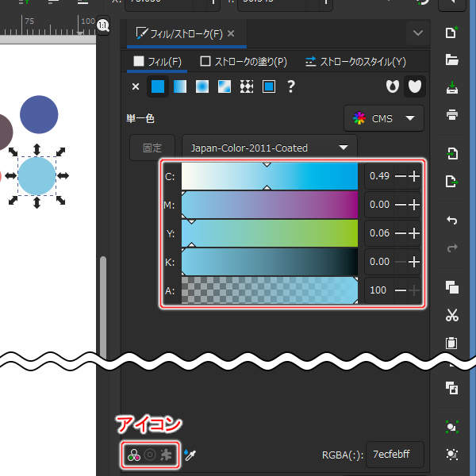Click the right-side scale handle of selection
Screen dimensions: 476x476
(63, 175)
